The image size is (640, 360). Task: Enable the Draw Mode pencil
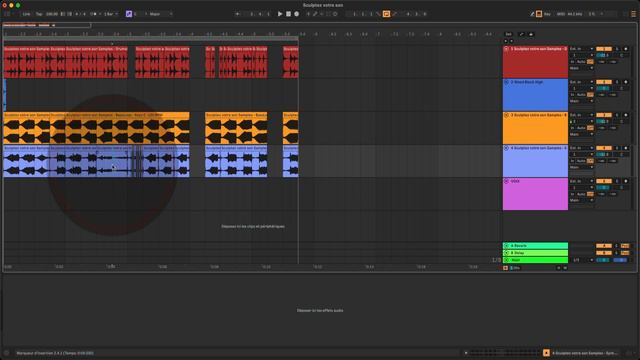click(x=532, y=14)
